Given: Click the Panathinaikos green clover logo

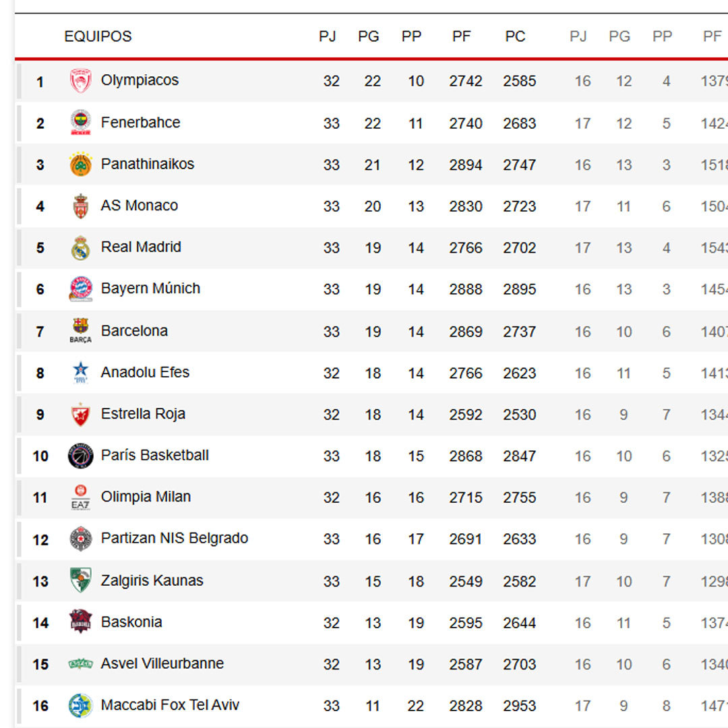Looking at the screenshot, I should [x=81, y=164].
